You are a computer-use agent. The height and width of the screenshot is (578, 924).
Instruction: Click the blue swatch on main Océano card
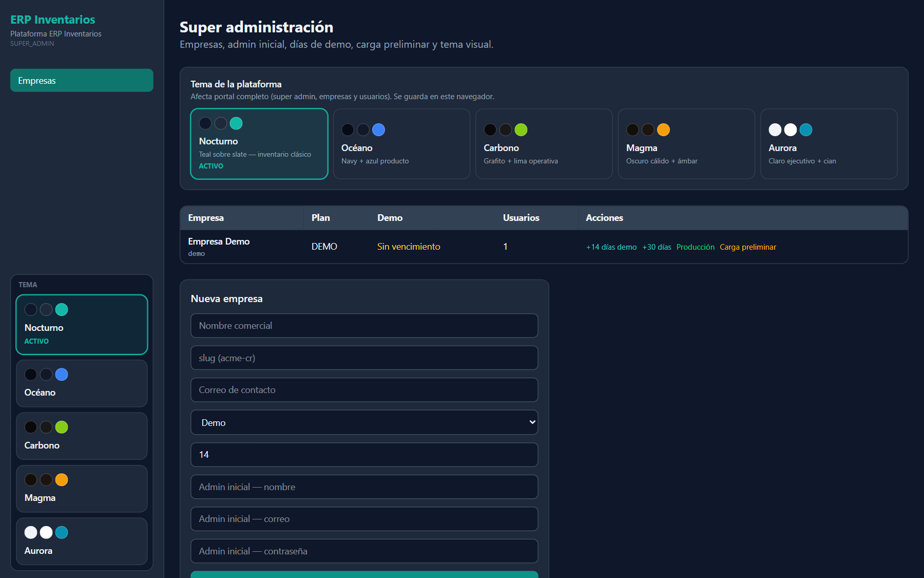point(378,130)
